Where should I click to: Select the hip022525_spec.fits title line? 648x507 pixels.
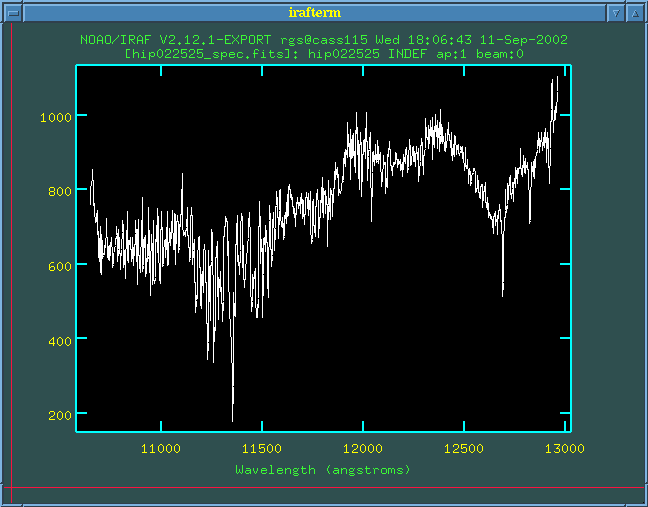(324, 53)
